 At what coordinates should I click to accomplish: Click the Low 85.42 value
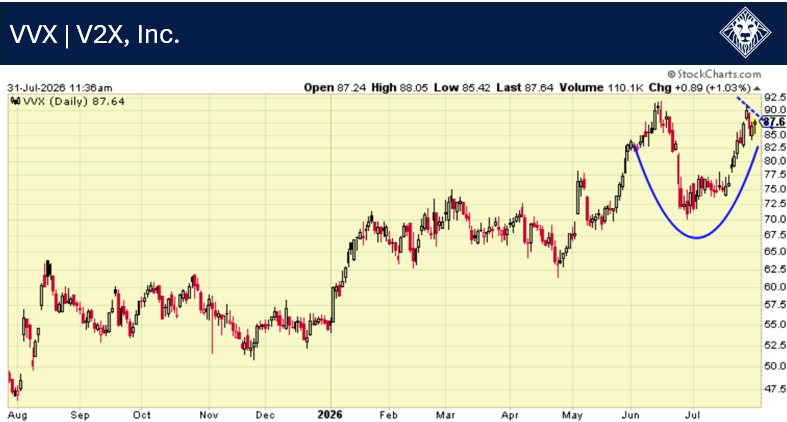coord(462,88)
